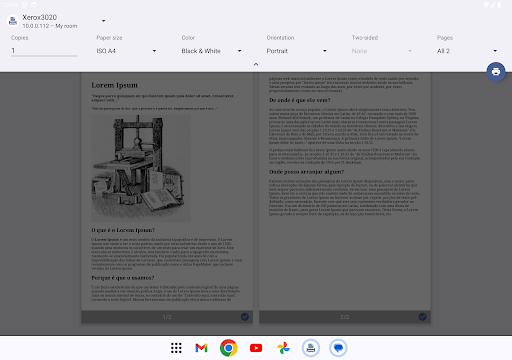
Task: Toggle page 2/2 selection checkmark
Action: point(422,317)
